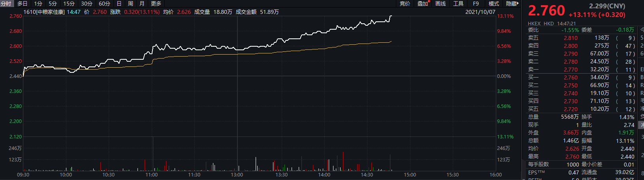Switch to the 多日 multi-day tab
Viewport: 644px width, 180px height.
click(23, 4)
